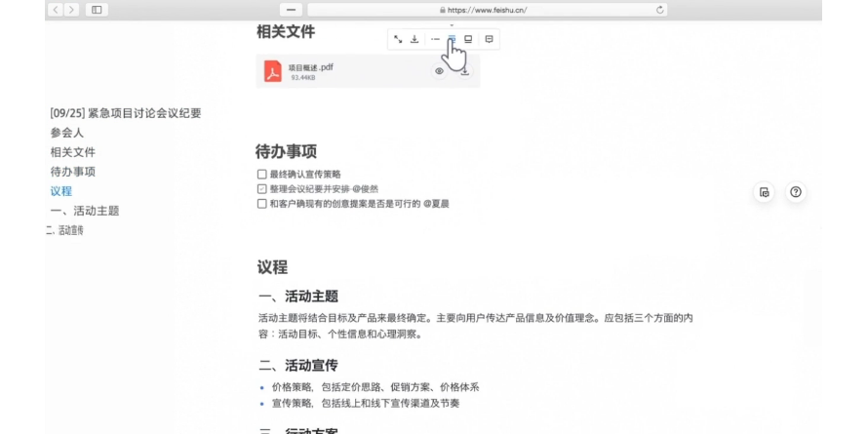Uncheck the 整理会议纪要并安排 task checkbox
868x434 pixels.
tap(261, 189)
